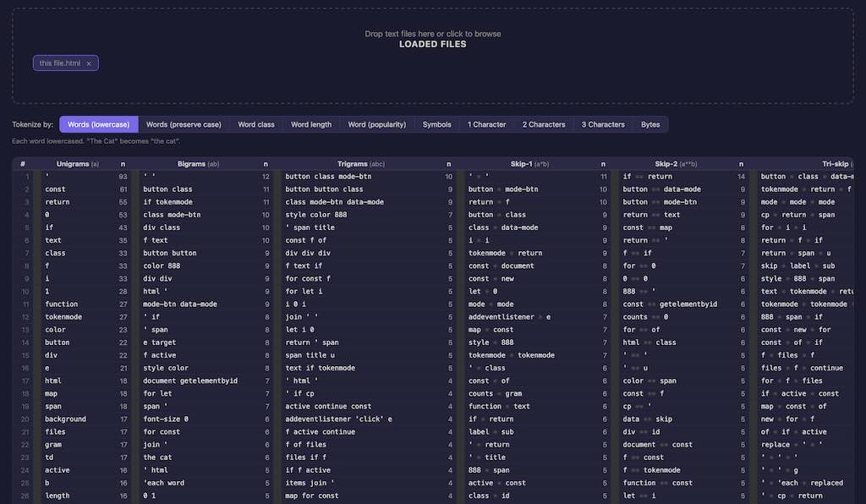This screenshot has height=504, width=866.
Task: Click the 'Trigrams' column header
Action: pos(352,164)
